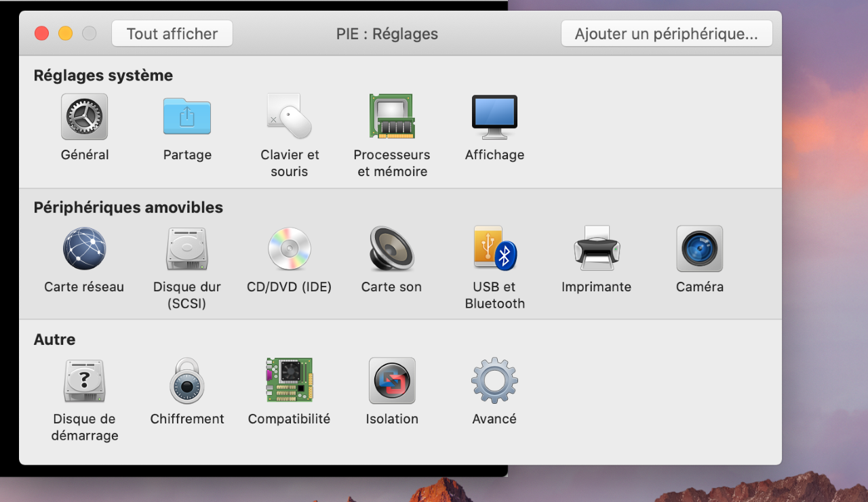Open Processeurs et mémoire settings

[x=392, y=117]
